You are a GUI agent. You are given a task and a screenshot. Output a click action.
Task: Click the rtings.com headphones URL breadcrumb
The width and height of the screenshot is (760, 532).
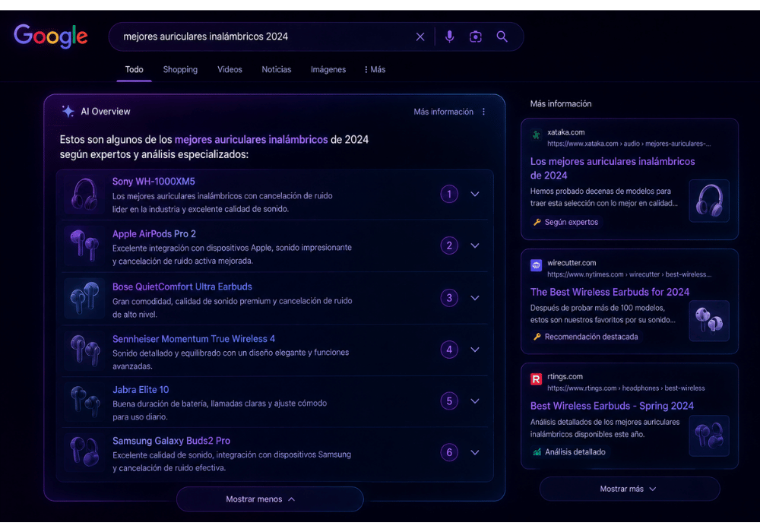(625, 388)
